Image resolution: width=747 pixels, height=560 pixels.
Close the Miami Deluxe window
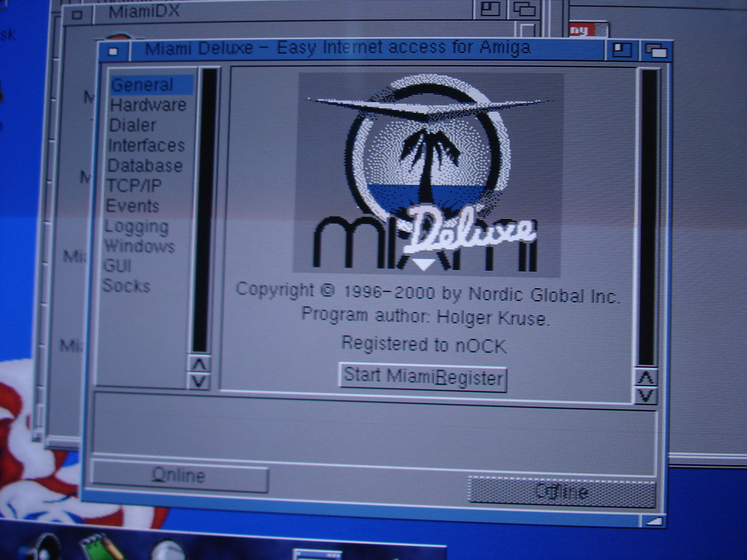tap(113, 51)
